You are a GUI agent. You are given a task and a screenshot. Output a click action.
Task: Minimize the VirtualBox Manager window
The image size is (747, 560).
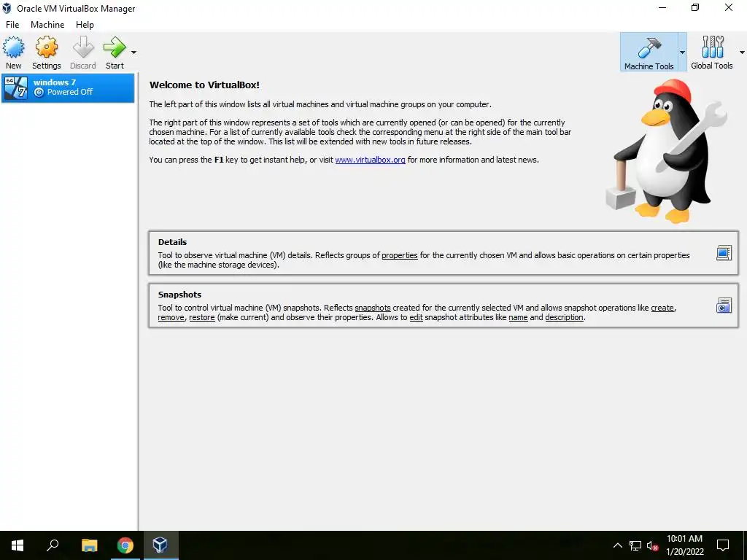coord(662,7)
